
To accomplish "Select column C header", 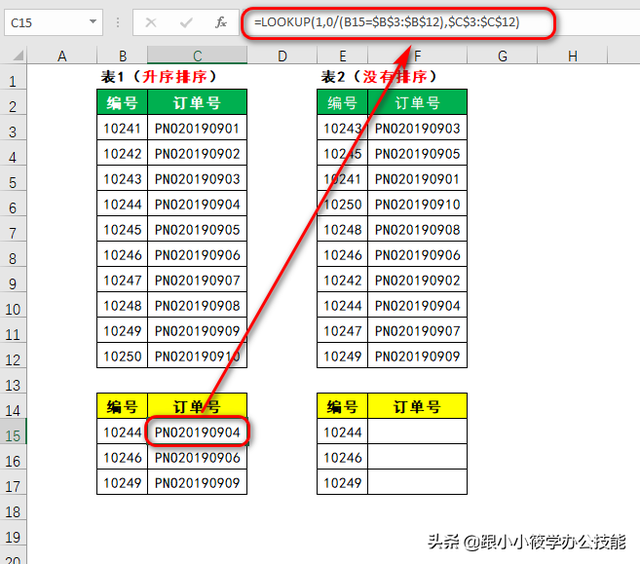I will (x=197, y=56).
